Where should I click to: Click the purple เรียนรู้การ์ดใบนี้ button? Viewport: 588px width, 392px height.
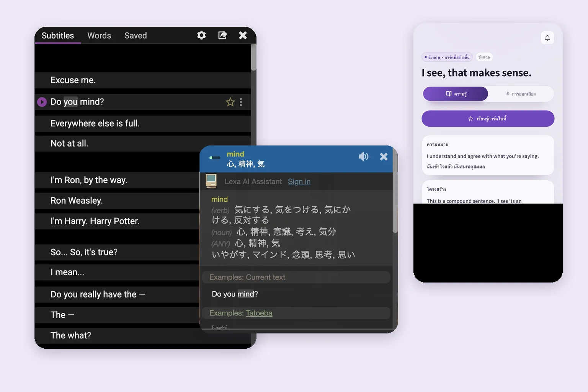pyautogui.click(x=488, y=119)
